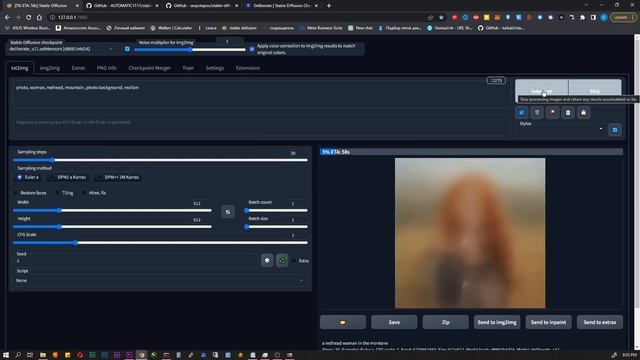Switch to the GitHub AUTOMATIC1111 browser tab

121,6
